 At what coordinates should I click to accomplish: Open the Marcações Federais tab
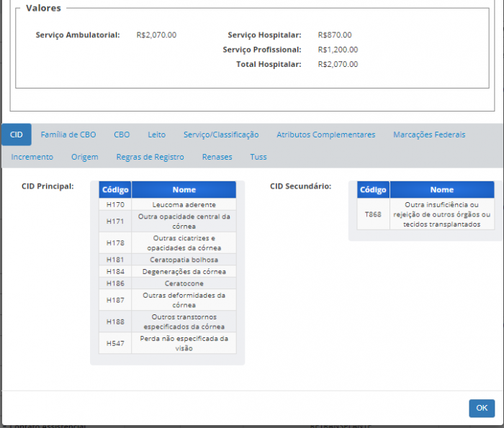point(429,135)
